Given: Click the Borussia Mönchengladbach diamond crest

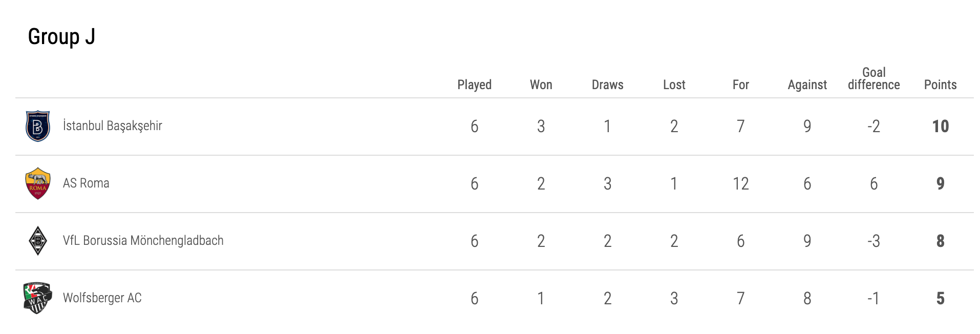Looking at the screenshot, I should click(x=37, y=241).
